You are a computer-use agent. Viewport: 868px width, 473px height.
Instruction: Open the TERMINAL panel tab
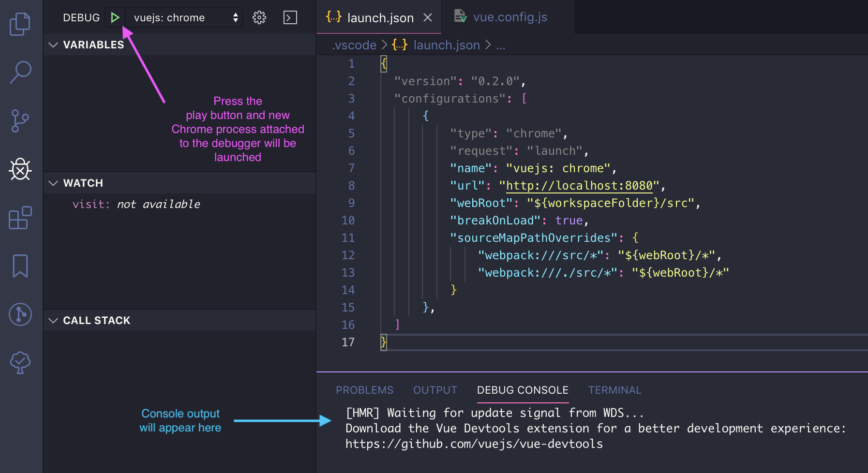click(614, 390)
